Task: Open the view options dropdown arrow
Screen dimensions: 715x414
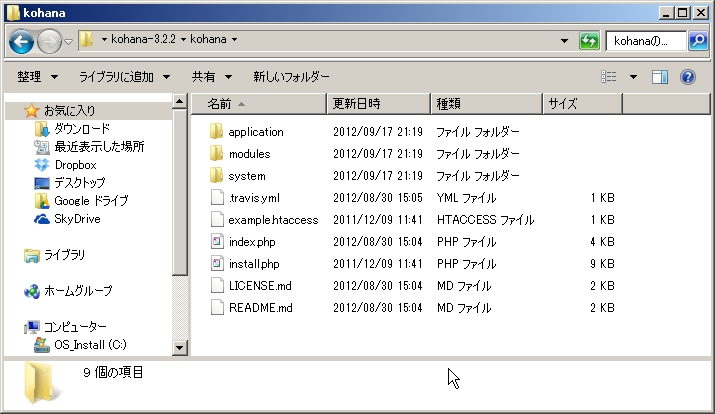Action: coord(633,77)
